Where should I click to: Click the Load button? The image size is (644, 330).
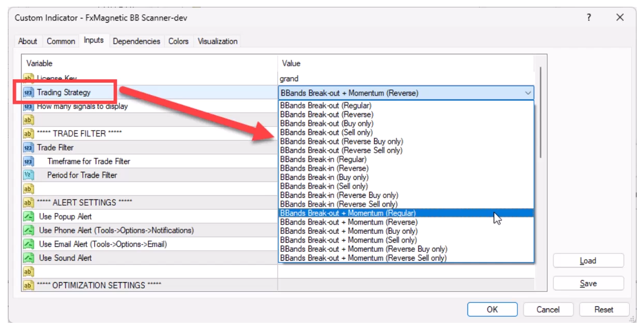[588, 261]
